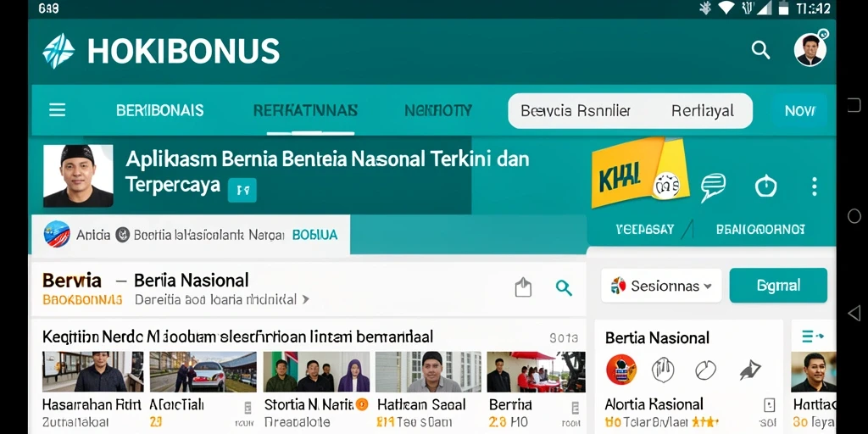
Task: Open the Sesionnas dropdown
Action: pyautogui.click(x=661, y=286)
